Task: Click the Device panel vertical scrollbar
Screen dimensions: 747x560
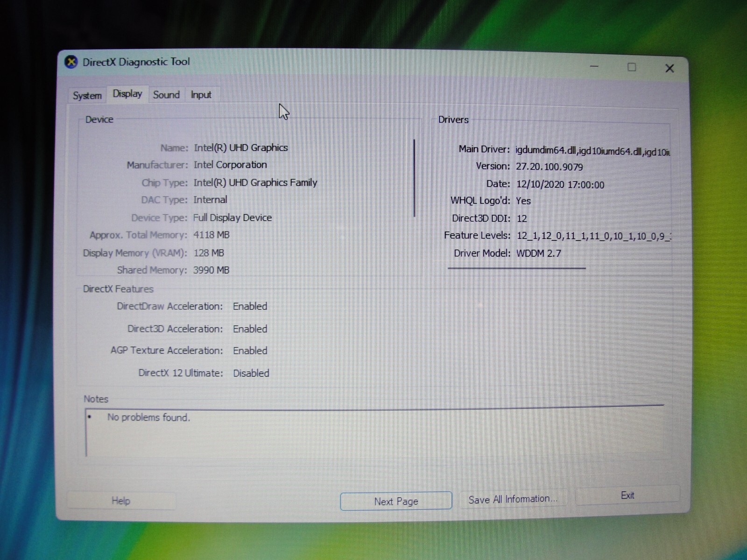Action: tap(415, 178)
